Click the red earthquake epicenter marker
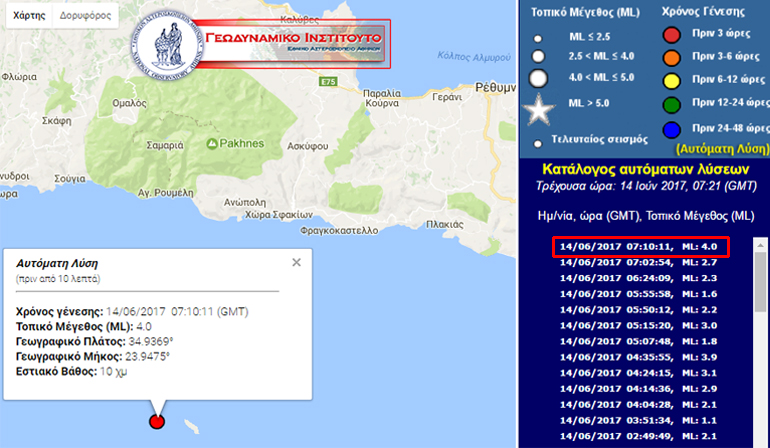 156,421
